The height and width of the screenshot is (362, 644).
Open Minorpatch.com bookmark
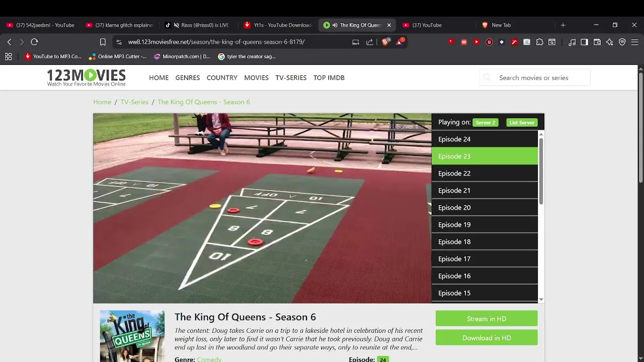click(x=182, y=57)
